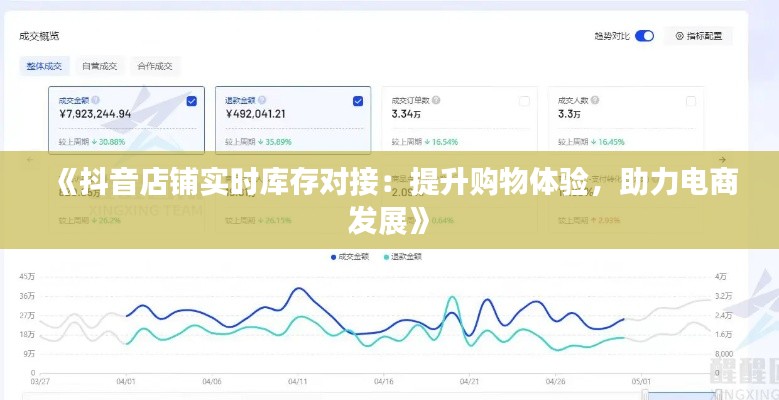The width and height of the screenshot is (779, 400).
Task: Click help icon beside 成交金额 label
Action: [95, 100]
